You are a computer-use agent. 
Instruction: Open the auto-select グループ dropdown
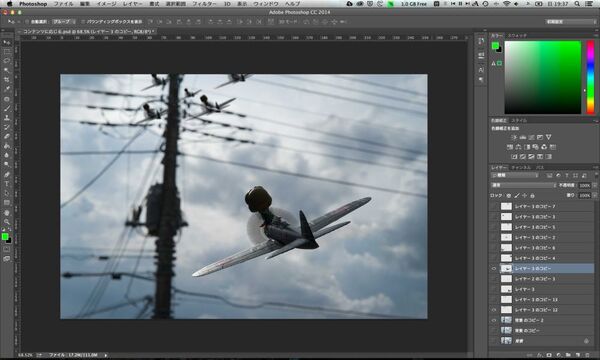click(x=64, y=22)
